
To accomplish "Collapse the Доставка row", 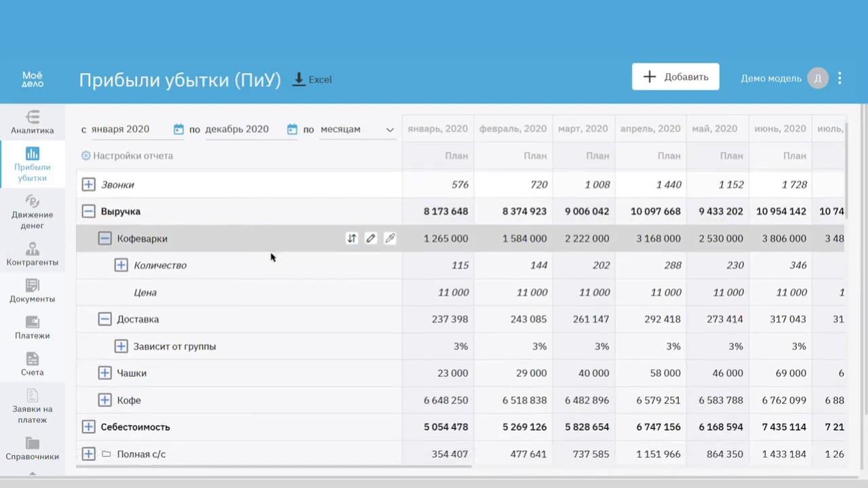I will tap(104, 319).
